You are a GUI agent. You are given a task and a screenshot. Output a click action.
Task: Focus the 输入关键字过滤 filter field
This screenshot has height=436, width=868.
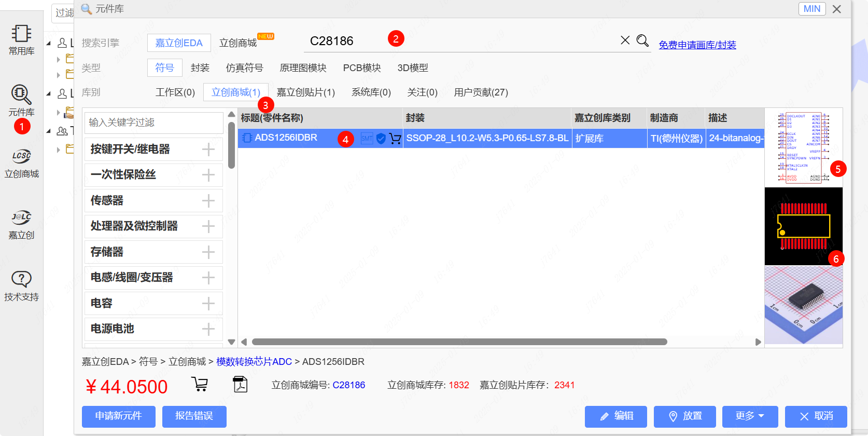click(154, 122)
